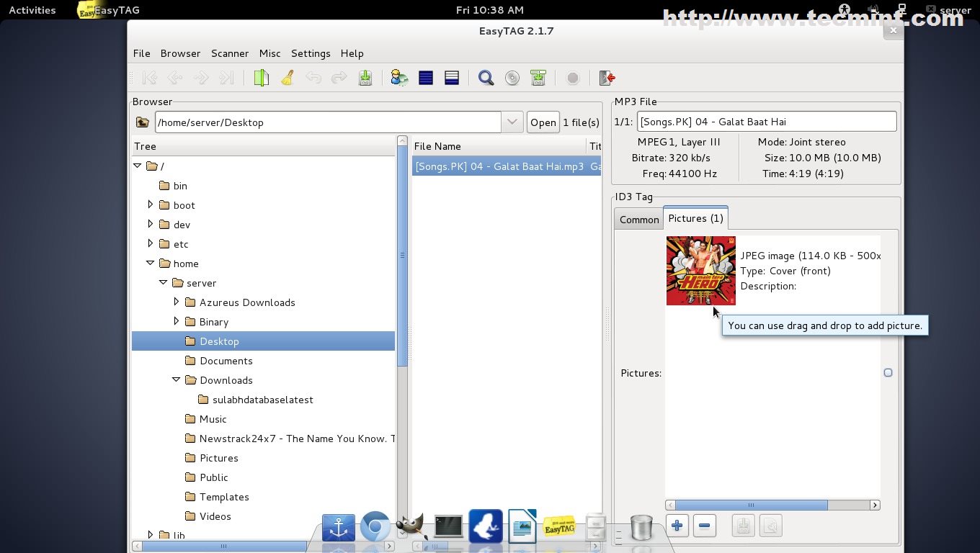Open the Scanner menu
Screen dimensions: 980x553
coord(229,53)
